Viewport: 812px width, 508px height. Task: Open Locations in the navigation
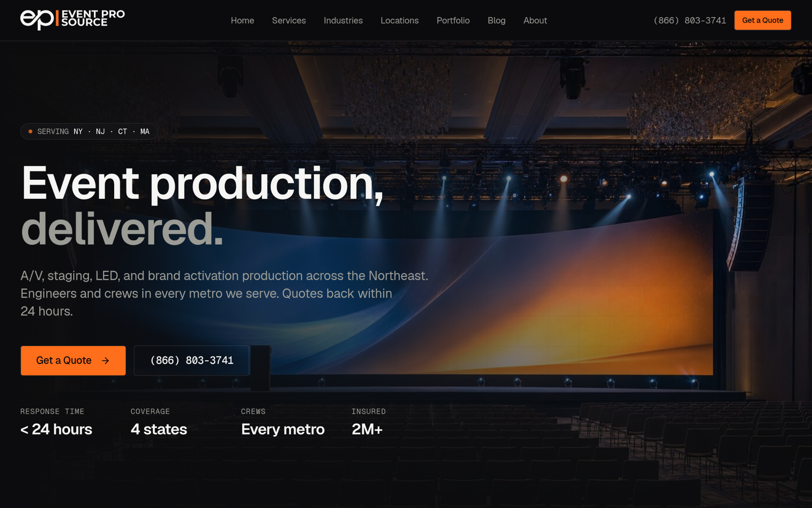(399, 20)
